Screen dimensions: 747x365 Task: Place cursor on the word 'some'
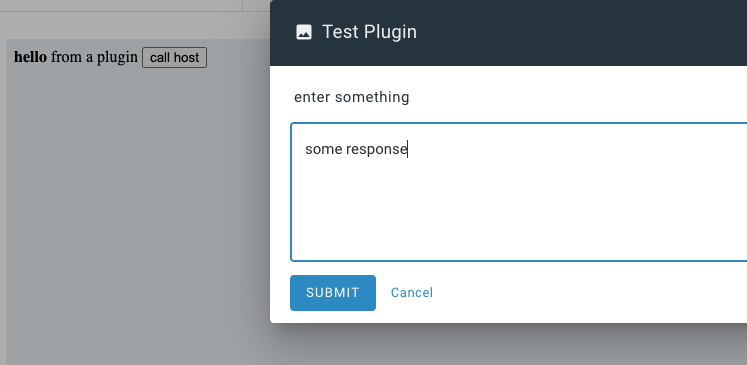point(323,149)
